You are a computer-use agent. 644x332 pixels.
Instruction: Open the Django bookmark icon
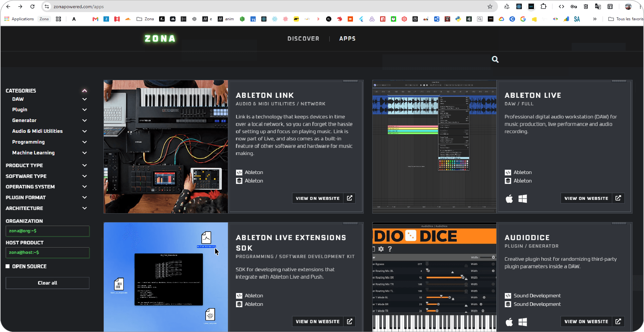469,19
